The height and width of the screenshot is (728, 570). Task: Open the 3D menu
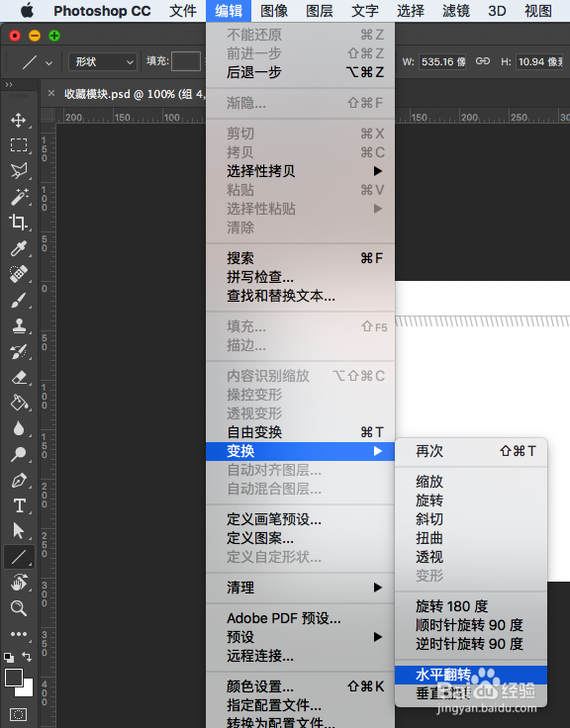pyautogui.click(x=497, y=11)
